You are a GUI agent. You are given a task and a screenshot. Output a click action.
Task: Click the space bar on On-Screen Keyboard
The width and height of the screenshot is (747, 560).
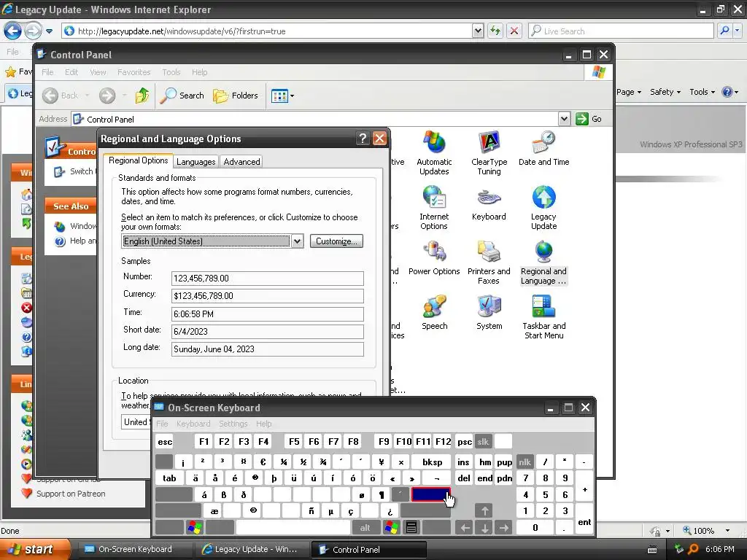(x=293, y=528)
